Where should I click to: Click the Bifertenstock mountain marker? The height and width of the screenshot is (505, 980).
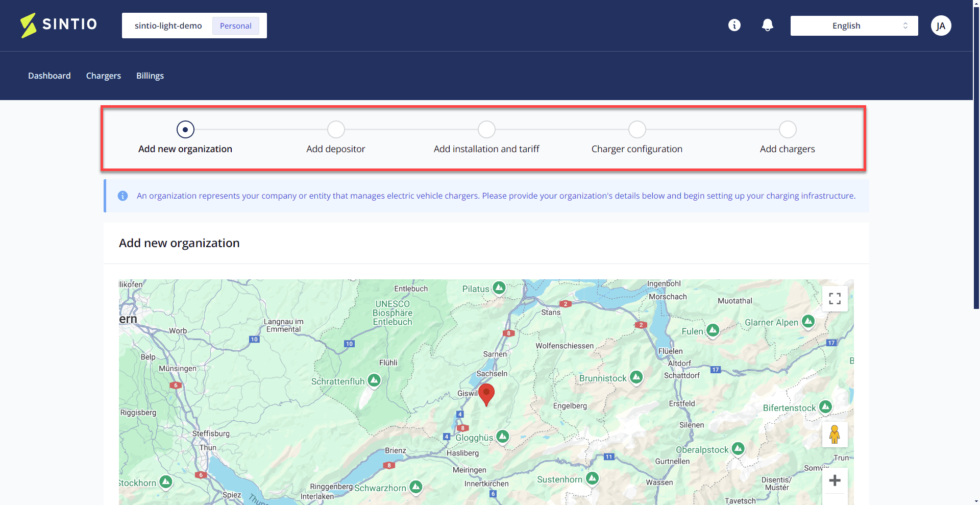pos(825,407)
